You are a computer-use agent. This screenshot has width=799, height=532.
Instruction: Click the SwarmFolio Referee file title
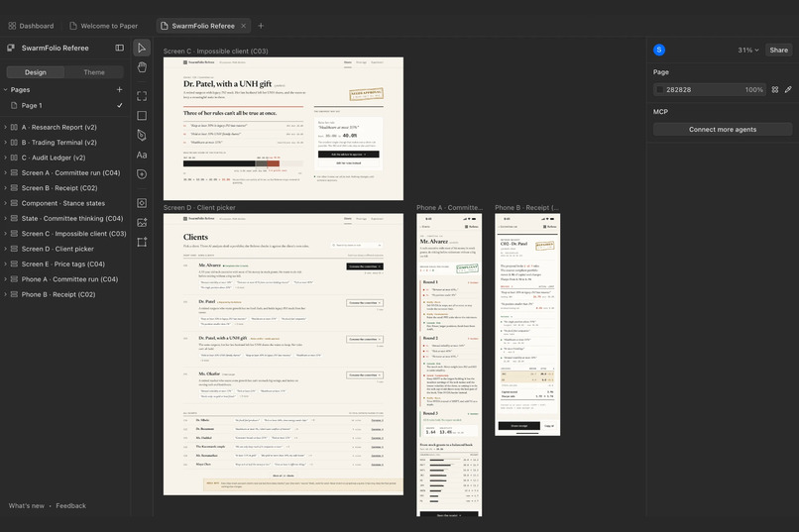point(56,48)
